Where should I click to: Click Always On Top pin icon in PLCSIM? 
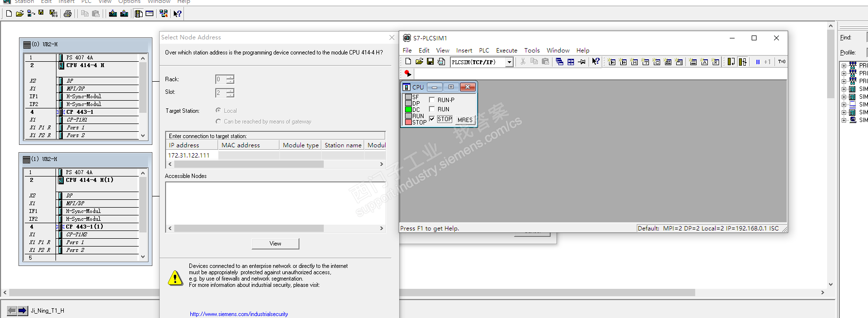coord(582,62)
